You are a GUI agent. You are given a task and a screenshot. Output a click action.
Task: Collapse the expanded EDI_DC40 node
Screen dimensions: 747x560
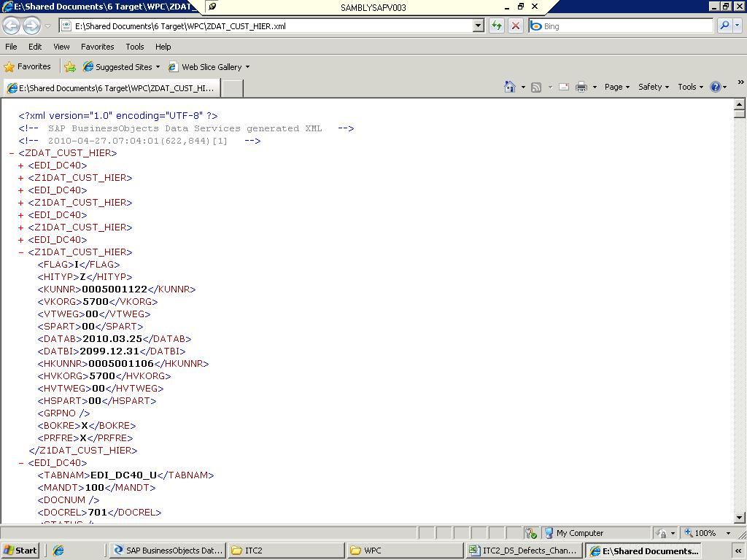21,463
